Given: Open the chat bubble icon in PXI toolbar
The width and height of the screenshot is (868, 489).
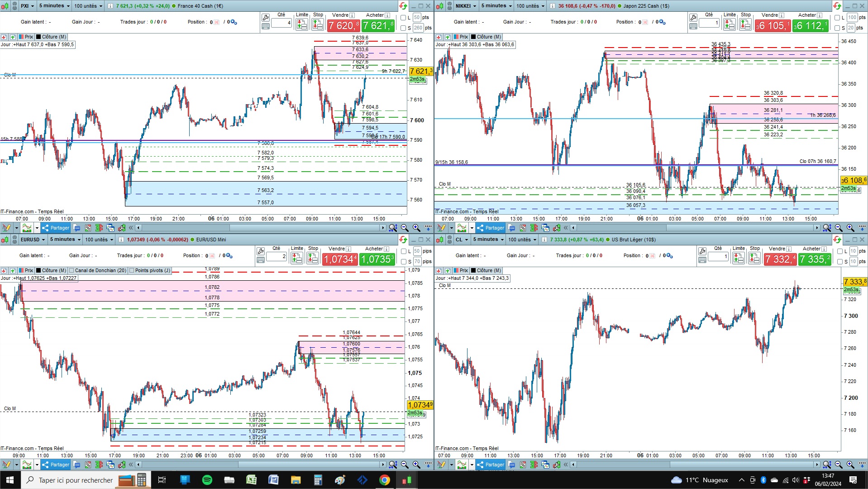Looking at the screenshot, I should [x=77, y=228].
